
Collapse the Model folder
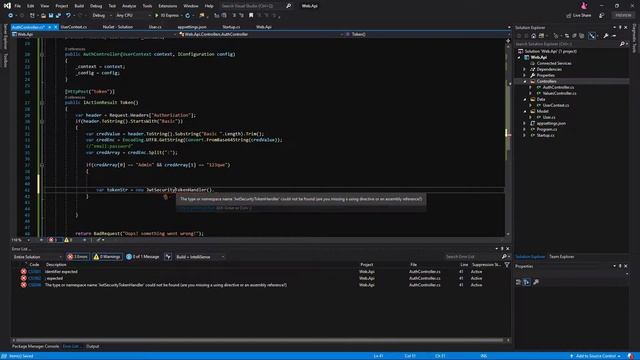tap(525, 111)
